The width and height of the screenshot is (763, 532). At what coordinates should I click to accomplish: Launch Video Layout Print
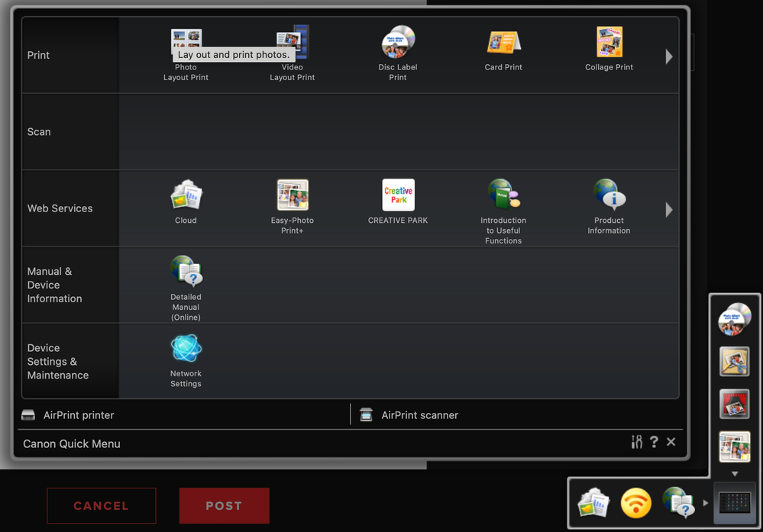[x=292, y=42]
